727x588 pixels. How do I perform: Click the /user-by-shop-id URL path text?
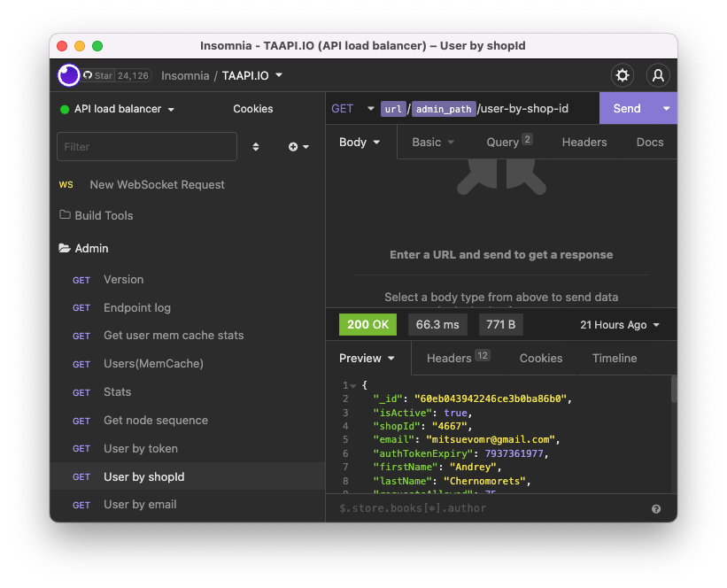coord(523,109)
